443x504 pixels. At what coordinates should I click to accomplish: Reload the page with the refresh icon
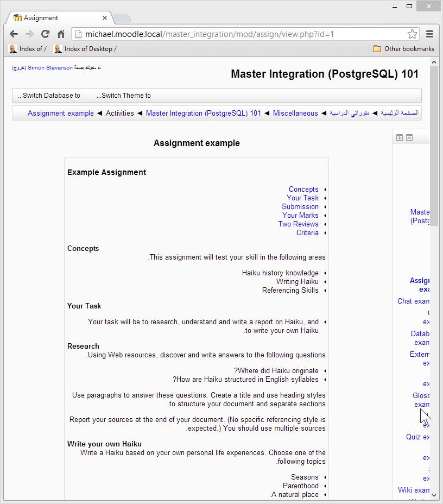45,34
